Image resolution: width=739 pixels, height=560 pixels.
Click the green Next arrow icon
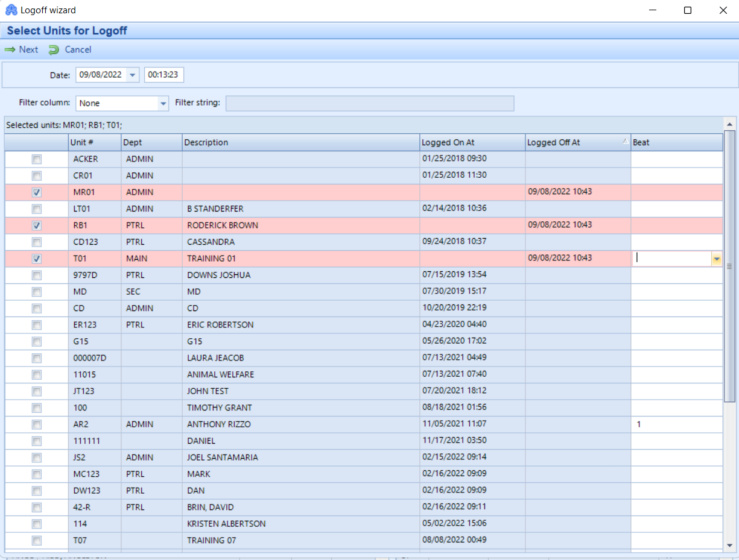pyautogui.click(x=8, y=49)
